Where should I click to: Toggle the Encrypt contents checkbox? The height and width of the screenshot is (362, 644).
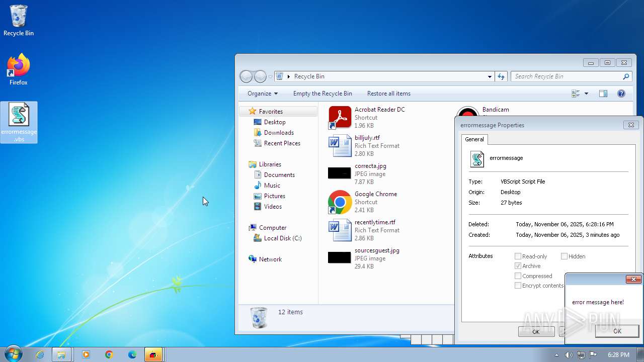(x=518, y=286)
